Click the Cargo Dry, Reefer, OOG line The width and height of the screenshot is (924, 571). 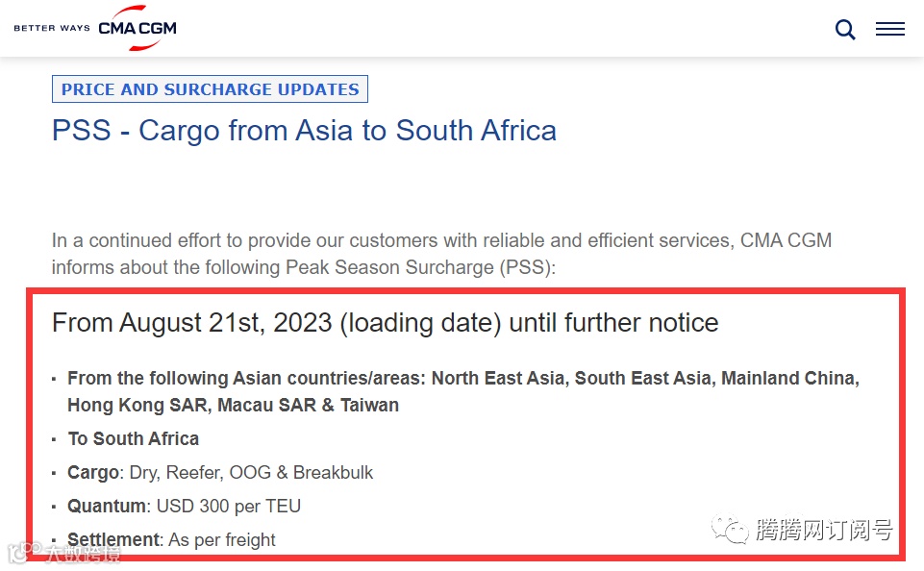pos(220,472)
